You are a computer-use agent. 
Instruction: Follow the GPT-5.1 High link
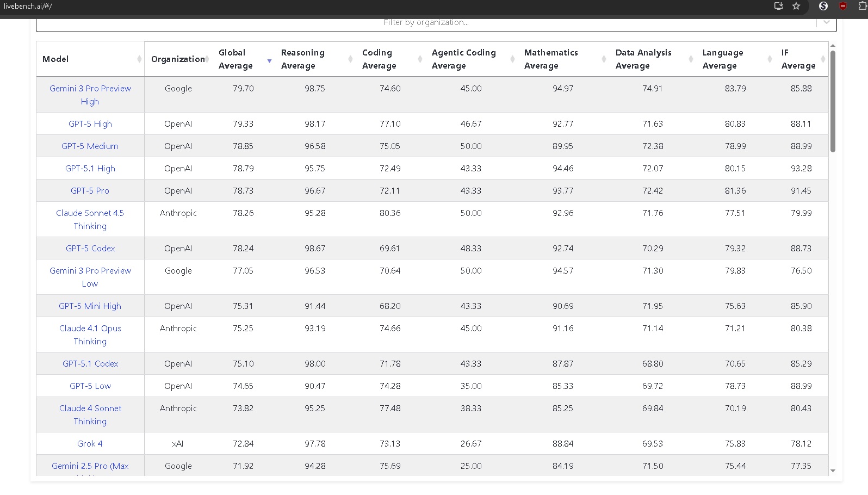point(90,169)
